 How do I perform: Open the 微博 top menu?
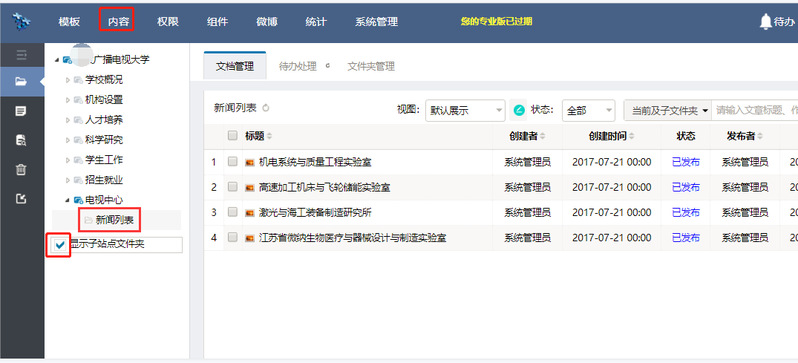pyautogui.click(x=267, y=22)
